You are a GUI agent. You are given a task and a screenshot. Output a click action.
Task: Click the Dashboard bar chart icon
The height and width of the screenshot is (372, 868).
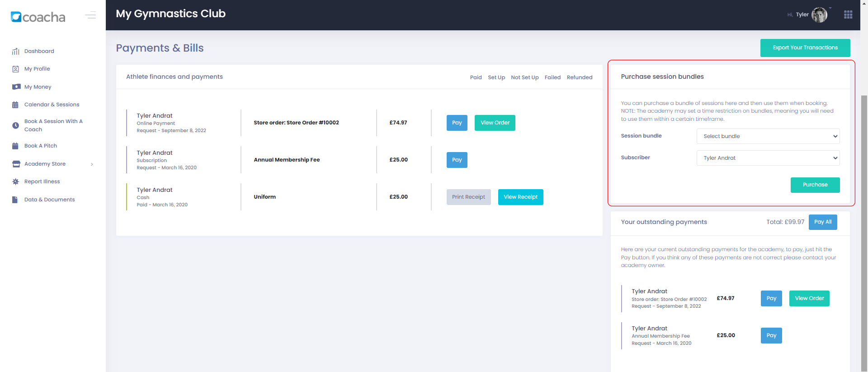tap(15, 52)
